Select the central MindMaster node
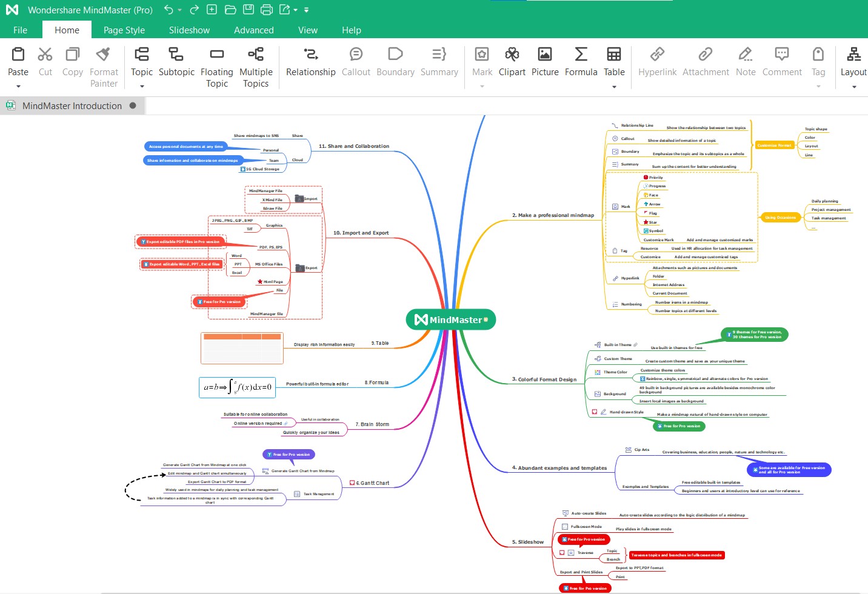The height and width of the screenshot is (594, 868). (451, 319)
